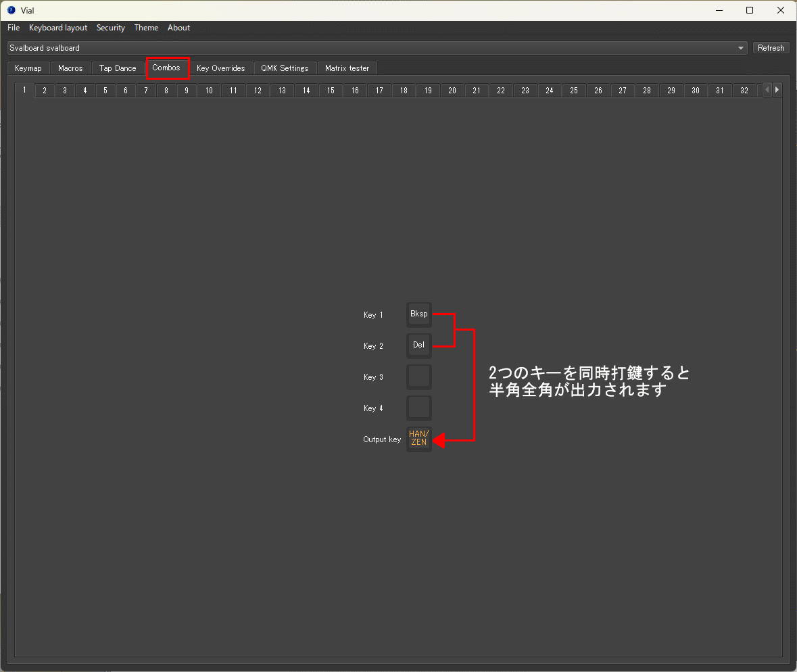Select combo tab 21
The width and height of the screenshot is (797, 672).
(477, 91)
